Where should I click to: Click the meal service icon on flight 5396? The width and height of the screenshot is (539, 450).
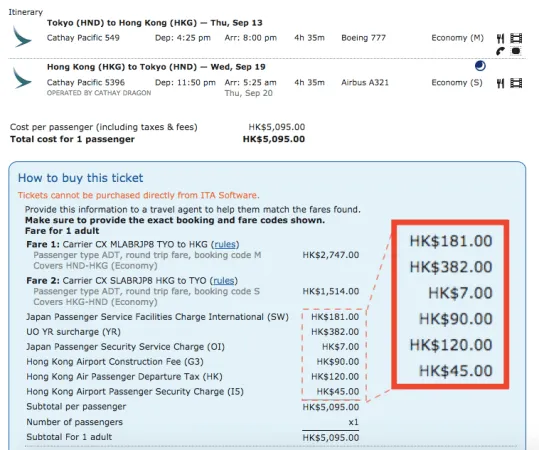[x=500, y=83]
